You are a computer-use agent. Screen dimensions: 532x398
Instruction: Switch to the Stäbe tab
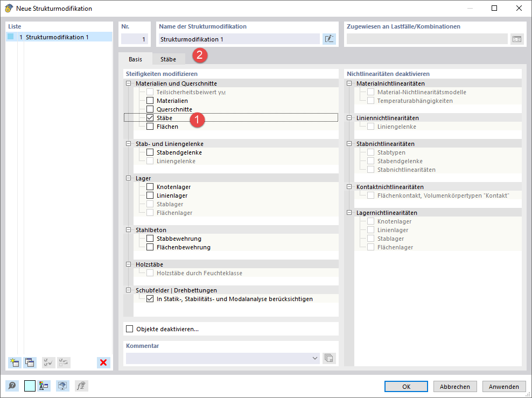click(169, 59)
